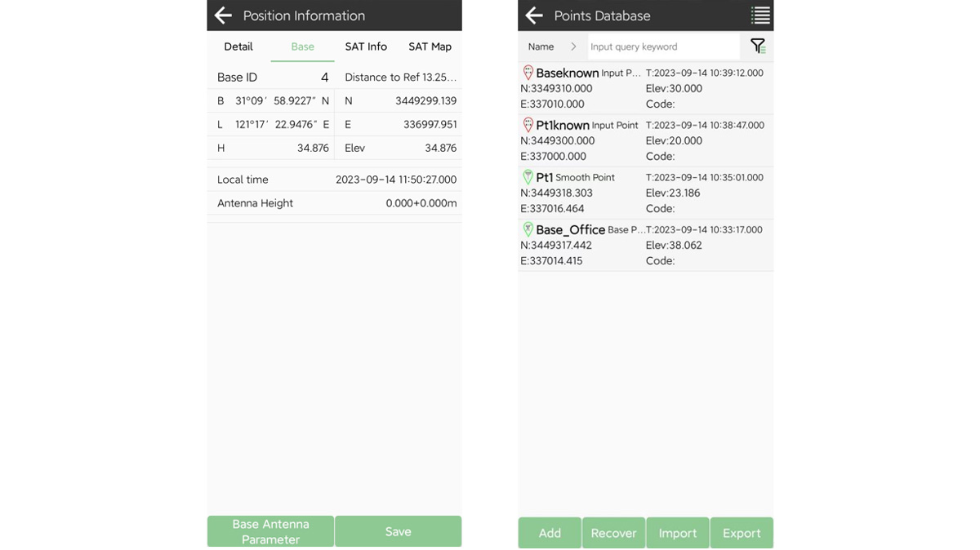Focus the Input query keyword field
980x550 pixels.
pos(663,47)
